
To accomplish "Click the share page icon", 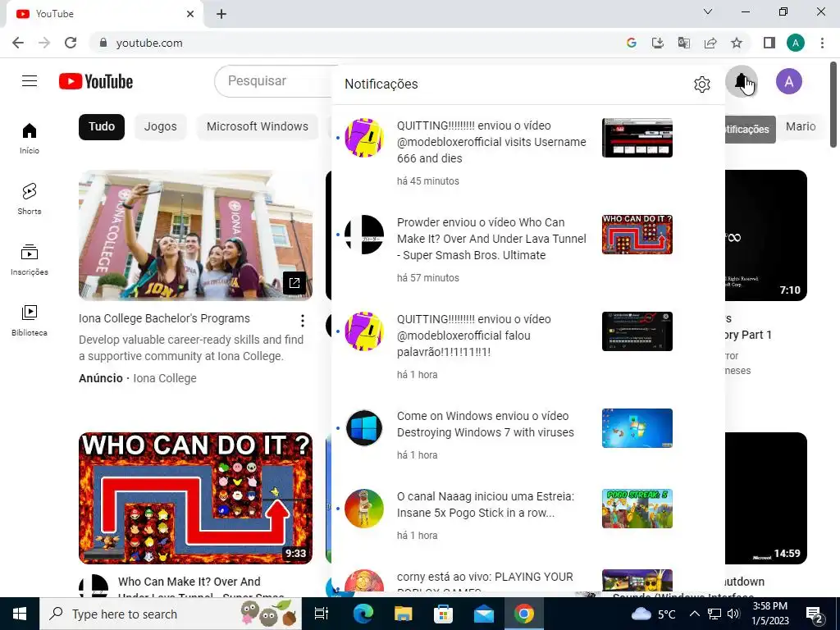I will click(x=710, y=43).
